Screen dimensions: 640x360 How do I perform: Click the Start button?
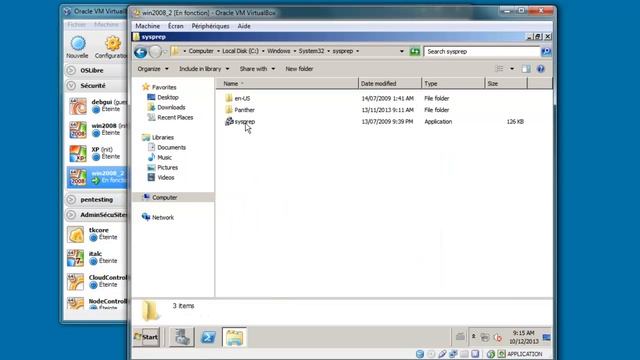point(147,337)
